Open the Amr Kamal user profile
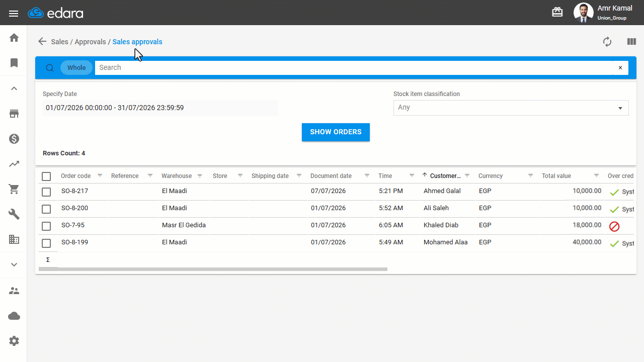Screen dimensions: 644x362 tap(603, 13)
